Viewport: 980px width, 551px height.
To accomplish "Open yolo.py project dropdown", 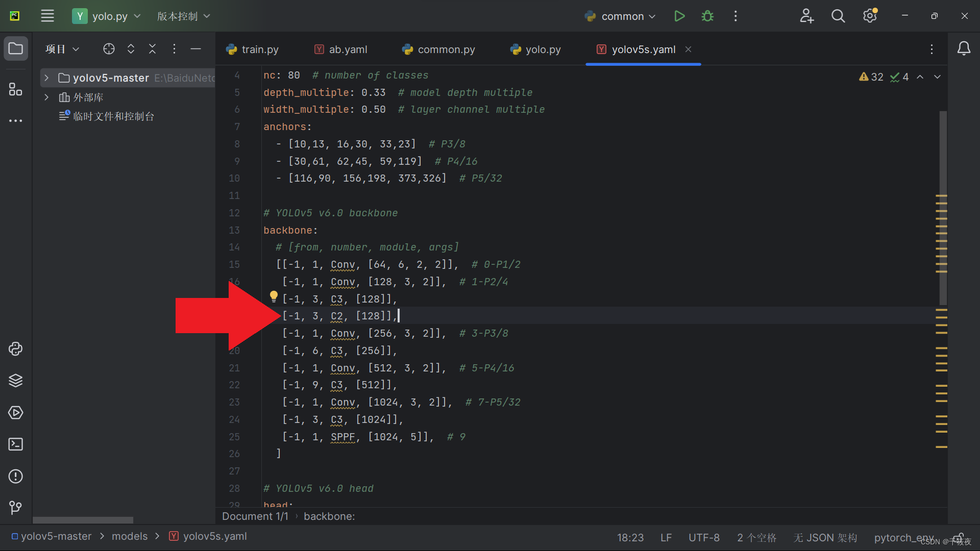I will [107, 16].
